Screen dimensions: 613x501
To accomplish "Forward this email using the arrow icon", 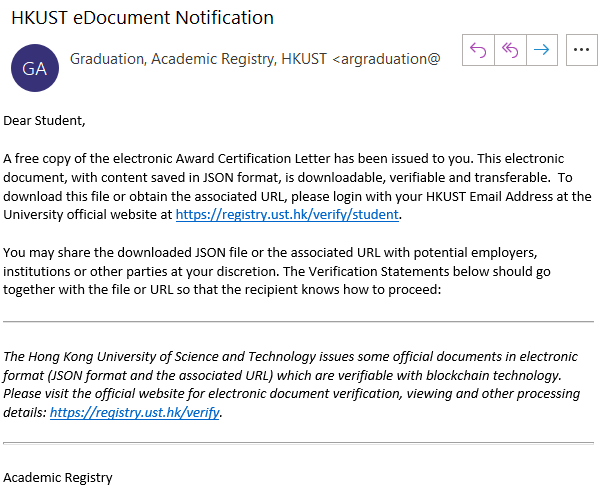I will pyautogui.click(x=542, y=50).
